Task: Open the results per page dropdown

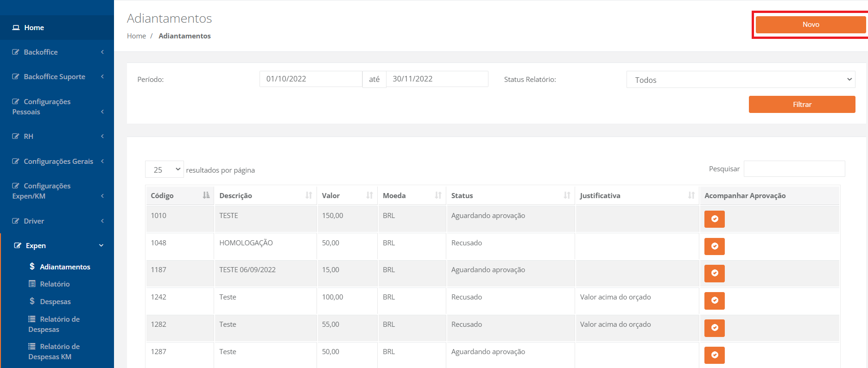Action: click(x=165, y=169)
